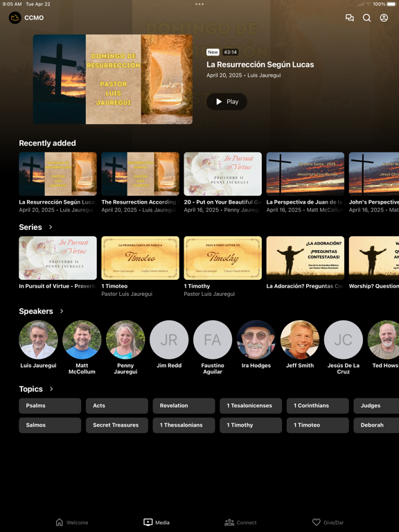
Task: Tap Pastor Luis Jauregui under 1 Timothy
Action: 209,294
